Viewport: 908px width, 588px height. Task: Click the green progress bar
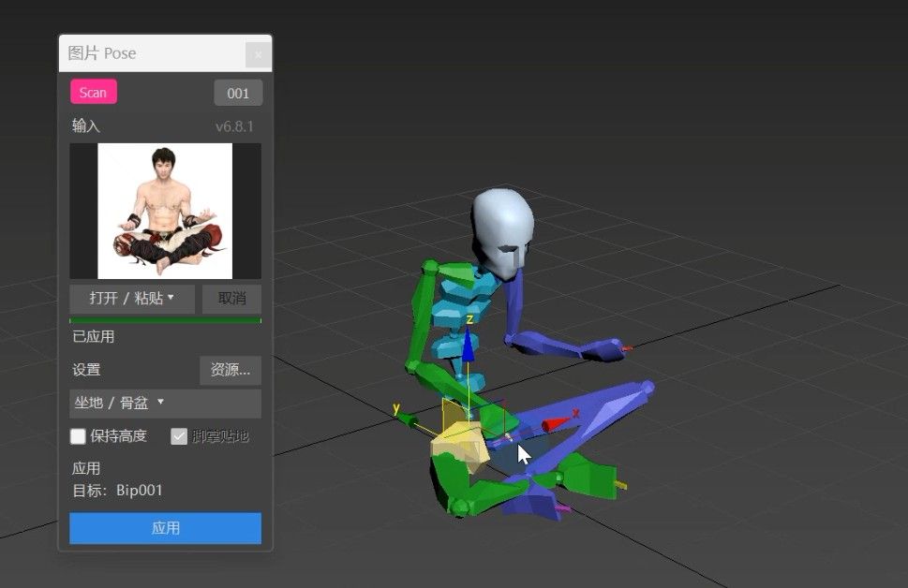(165, 320)
